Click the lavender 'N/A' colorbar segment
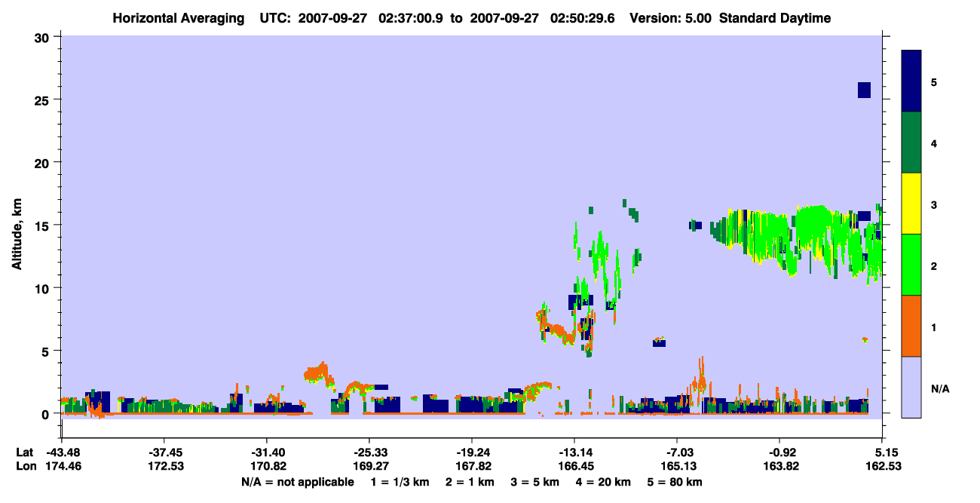980x503 pixels. point(911,387)
